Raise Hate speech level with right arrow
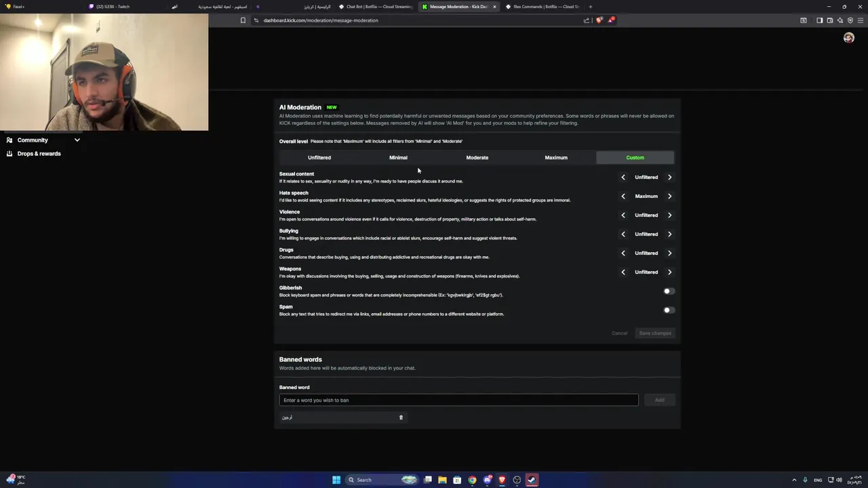This screenshot has width=868, height=488. pos(669,197)
